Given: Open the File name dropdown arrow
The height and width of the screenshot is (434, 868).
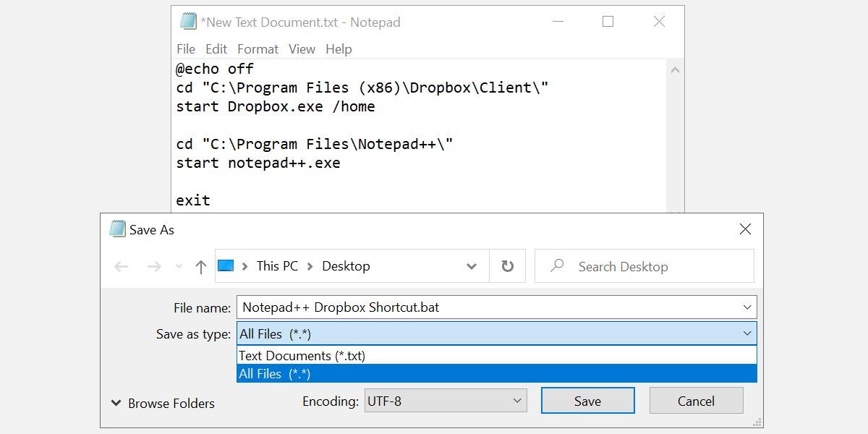Looking at the screenshot, I should 747,307.
